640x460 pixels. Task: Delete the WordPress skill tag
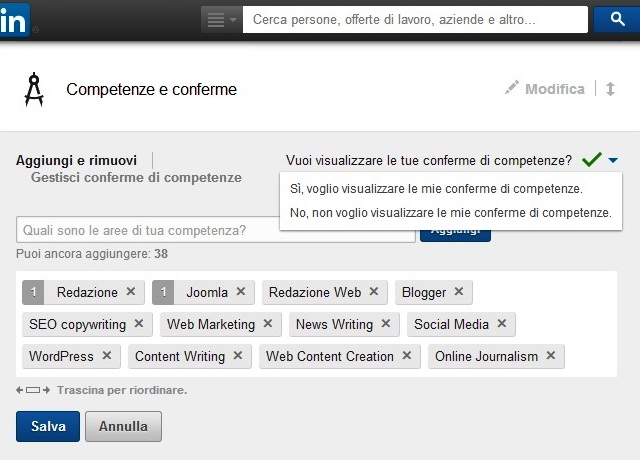pos(107,356)
